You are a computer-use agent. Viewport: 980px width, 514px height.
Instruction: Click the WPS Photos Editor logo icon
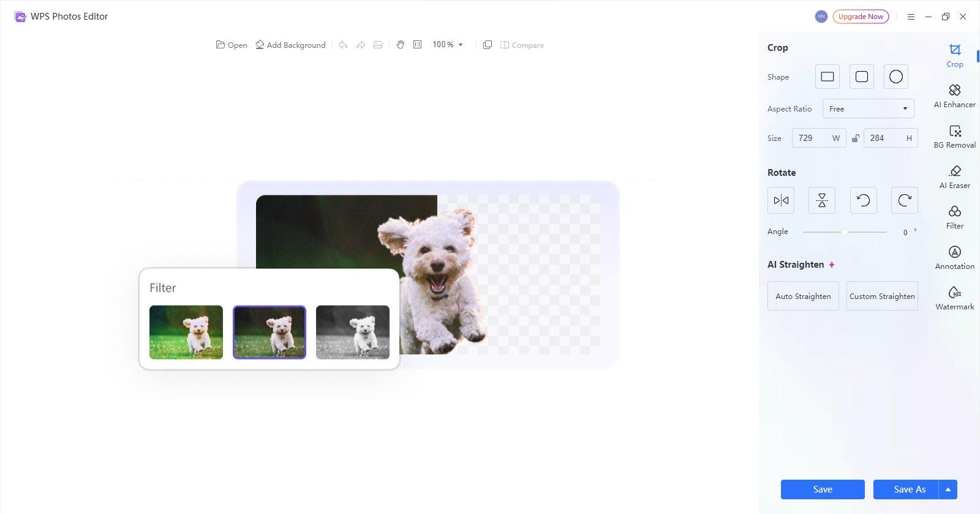point(20,17)
